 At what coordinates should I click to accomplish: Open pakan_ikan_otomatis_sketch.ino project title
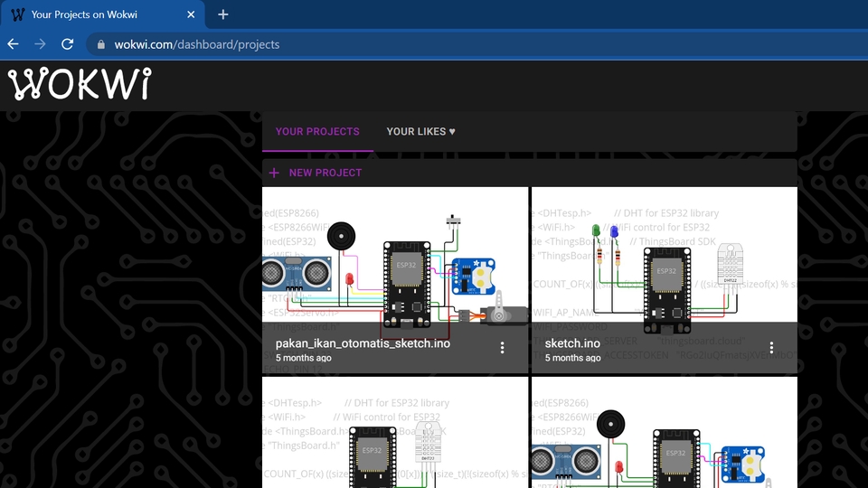coord(363,343)
